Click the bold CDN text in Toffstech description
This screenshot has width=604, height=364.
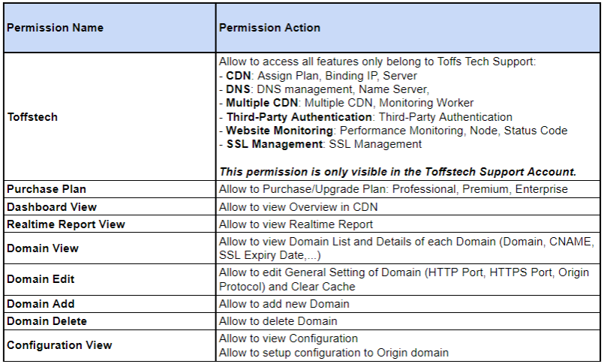tap(237, 76)
